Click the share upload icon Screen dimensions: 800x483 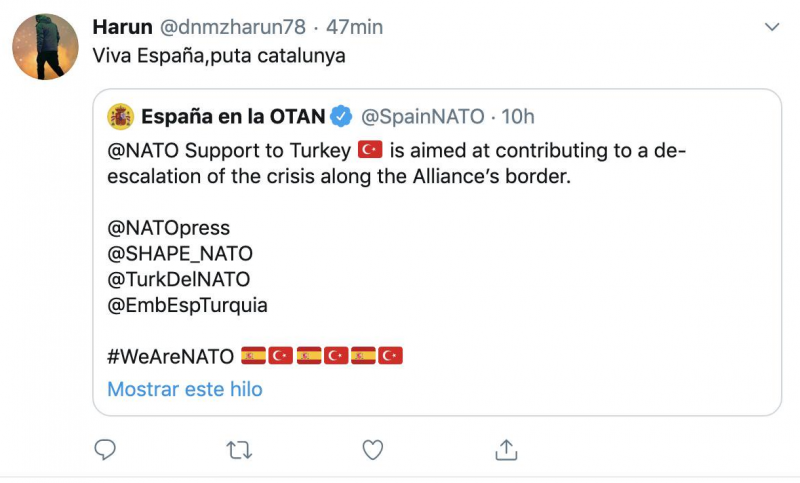tap(506, 450)
